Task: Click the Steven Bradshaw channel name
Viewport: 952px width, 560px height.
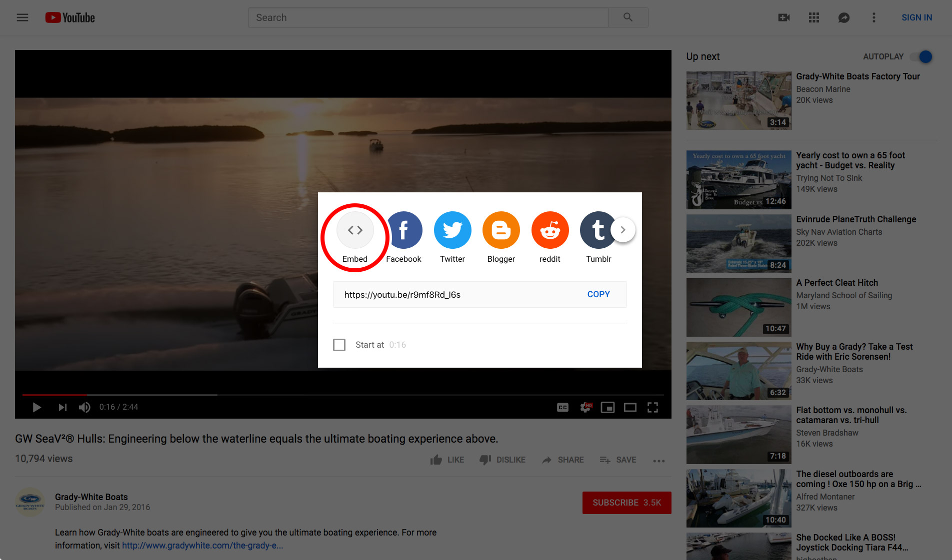Action: [x=827, y=433]
